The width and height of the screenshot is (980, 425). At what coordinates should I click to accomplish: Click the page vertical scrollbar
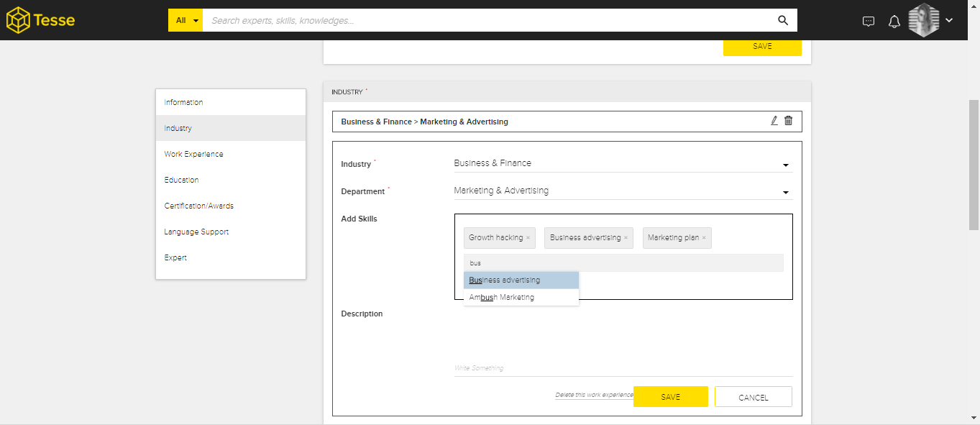point(974,165)
